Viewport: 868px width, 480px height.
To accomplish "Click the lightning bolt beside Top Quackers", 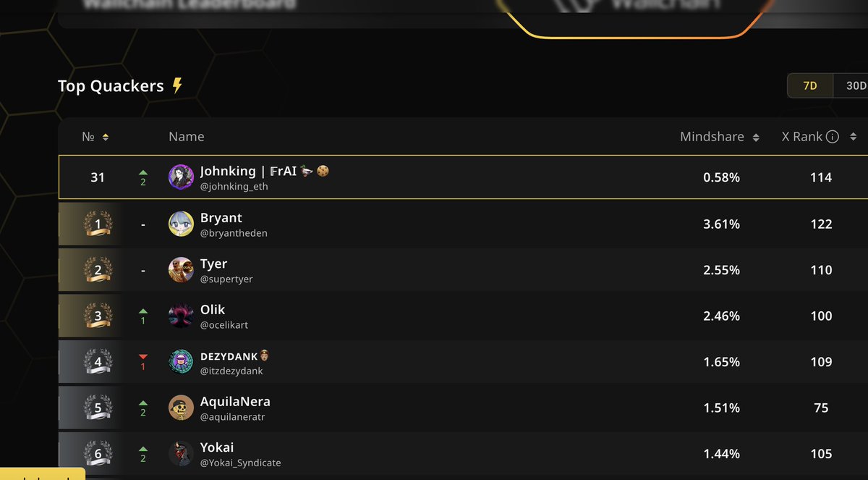I will (177, 86).
